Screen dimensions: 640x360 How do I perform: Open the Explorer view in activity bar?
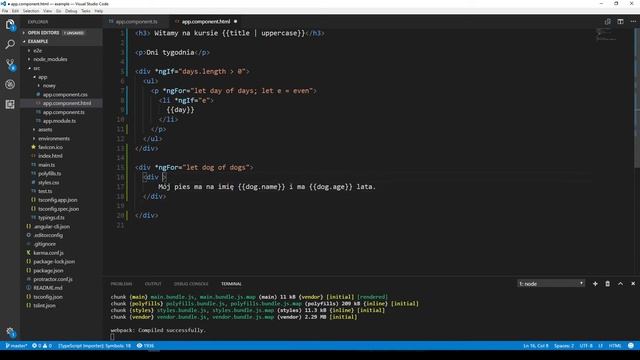[x=10, y=24]
